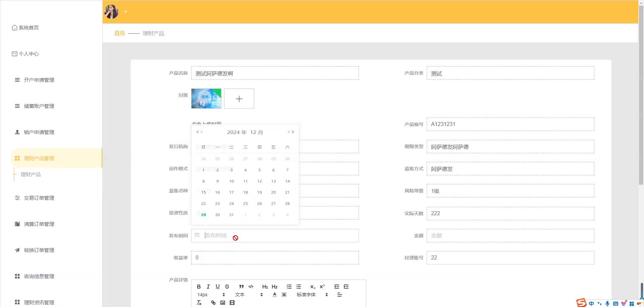Insert an image in the editor
Viewport: 644px width, 307px height.
tap(222, 303)
